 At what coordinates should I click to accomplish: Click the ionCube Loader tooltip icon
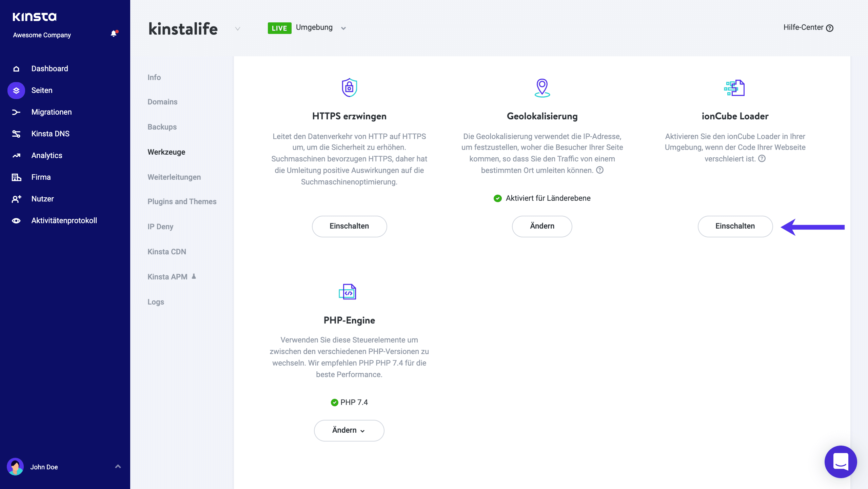coord(762,159)
